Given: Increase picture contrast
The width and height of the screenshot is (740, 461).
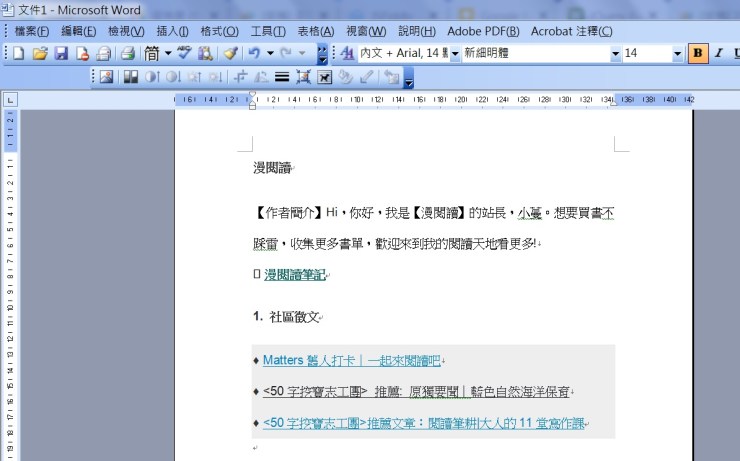Looking at the screenshot, I should point(152,77).
